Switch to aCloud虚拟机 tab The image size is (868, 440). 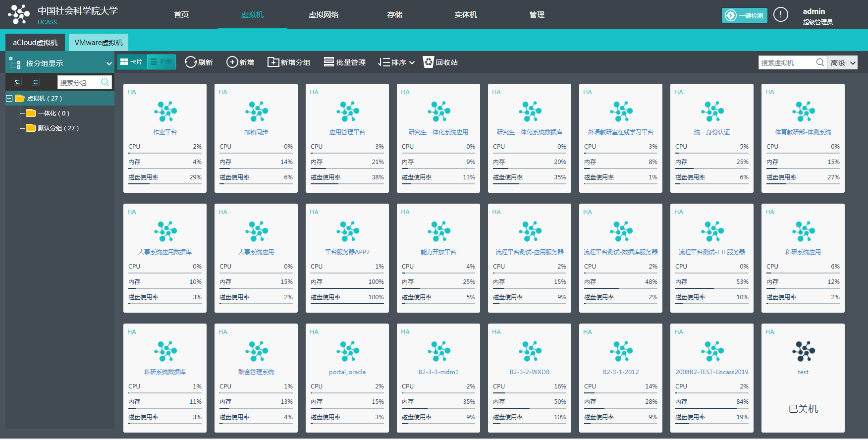pyautogui.click(x=35, y=43)
